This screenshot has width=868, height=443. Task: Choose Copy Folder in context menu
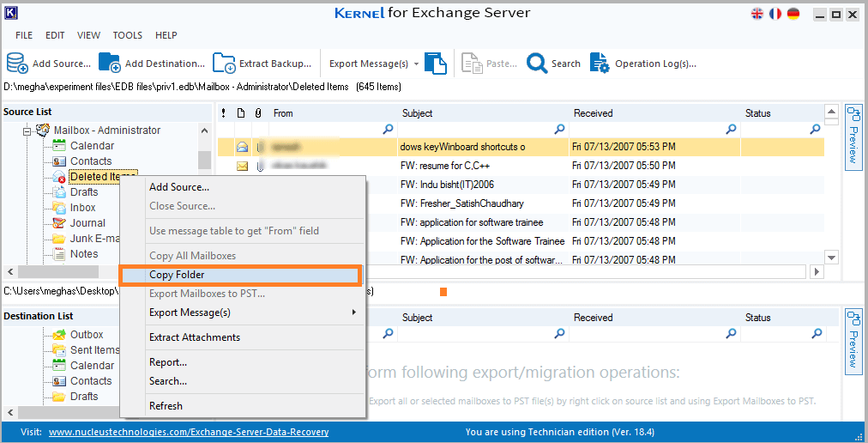coord(240,275)
